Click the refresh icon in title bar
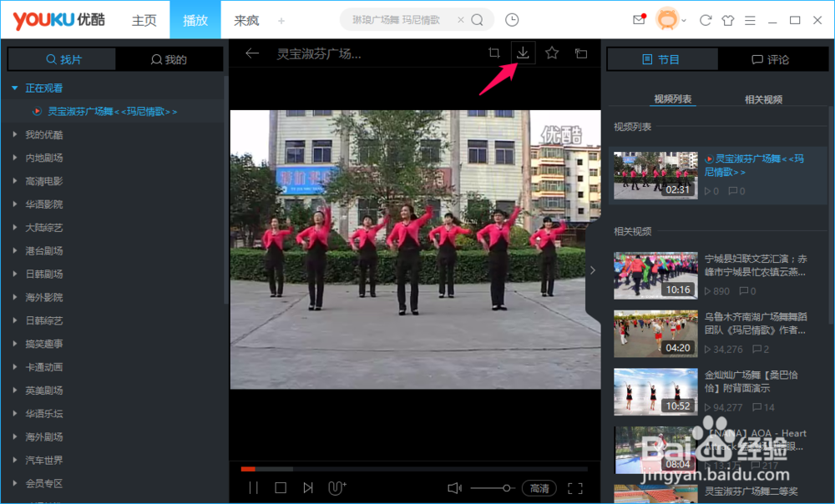Image resolution: width=835 pixels, height=504 pixels. [706, 20]
